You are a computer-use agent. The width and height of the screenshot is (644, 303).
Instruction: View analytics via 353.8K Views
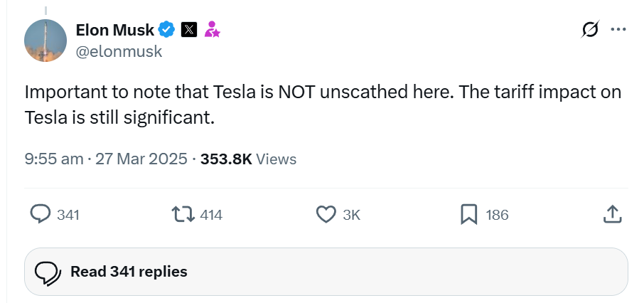tap(249, 159)
